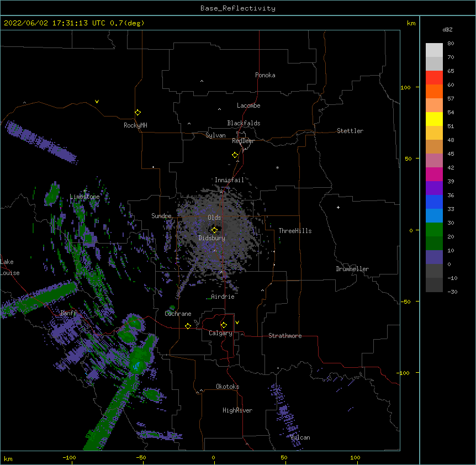
Task: Click the RedDeer city label
Action: point(243,141)
